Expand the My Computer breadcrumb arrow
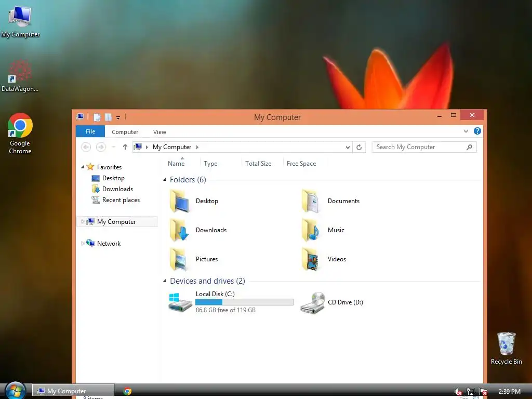This screenshot has width=532, height=399. (x=197, y=147)
